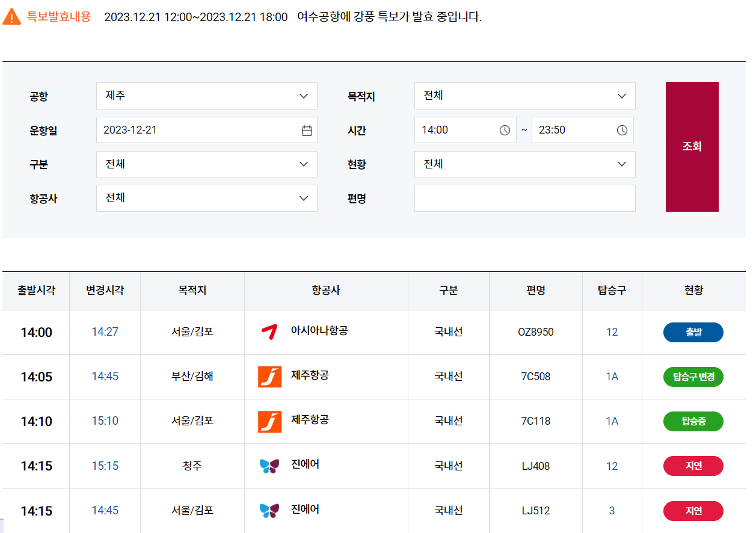The height and width of the screenshot is (533, 756).
Task: Click the 출발 status badge for OZ8950
Action: 693,332
